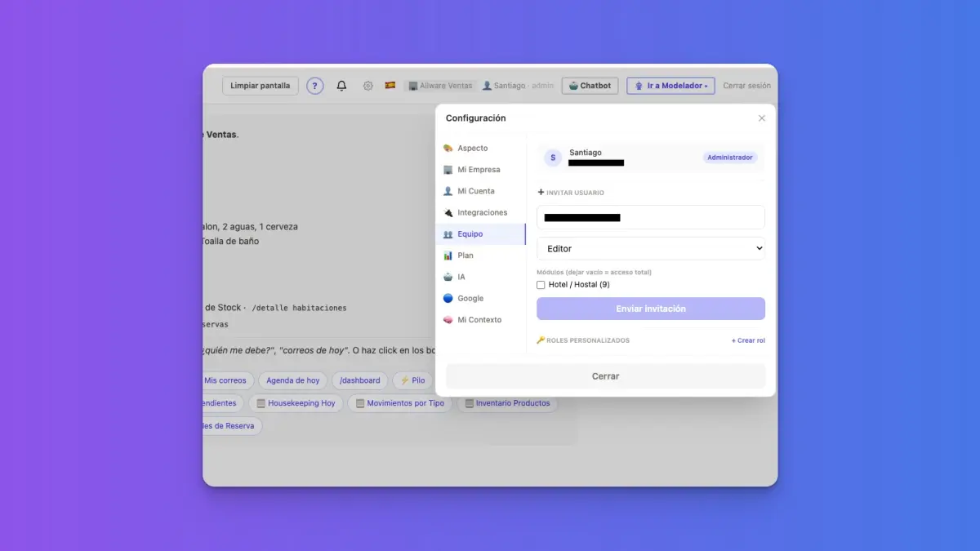Click the Cerrar button
The height and width of the screenshot is (551, 980).
pos(605,376)
